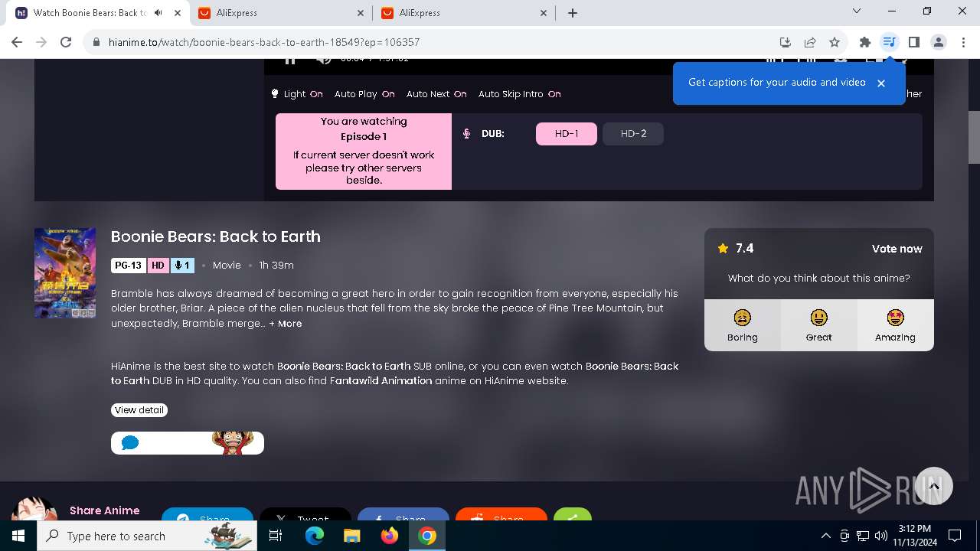Click the back-to-top arrow button
The width and height of the screenshot is (980, 551).
(934, 486)
